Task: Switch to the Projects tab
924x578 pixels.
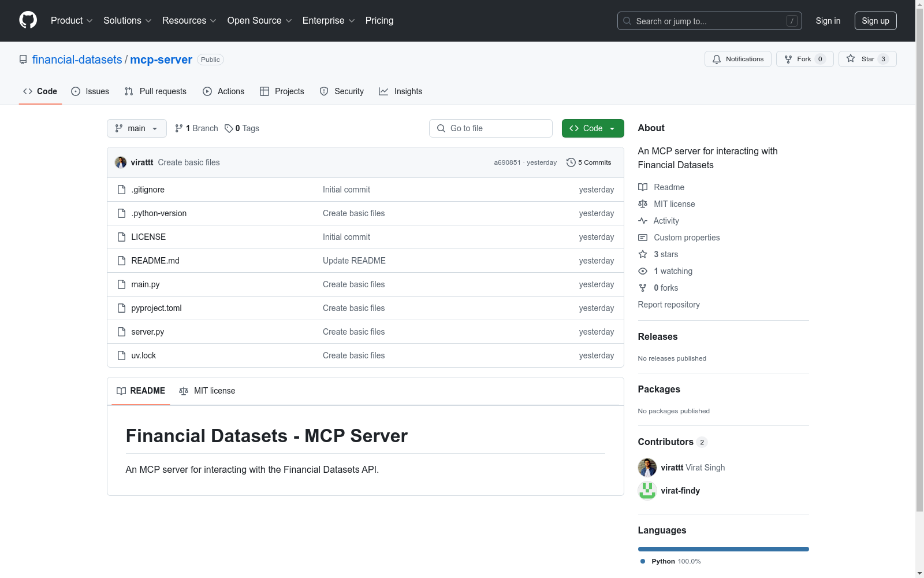Action: [282, 91]
